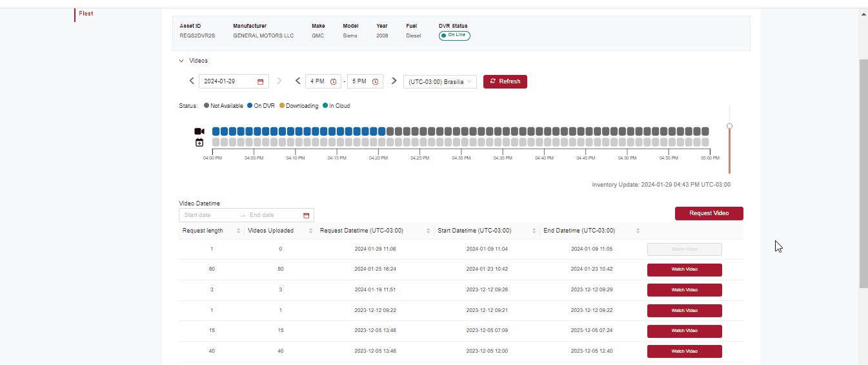
Task: Click the manufacturer GENERAL MOTORS LLC text
Action: pyautogui.click(x=263, y=36)
